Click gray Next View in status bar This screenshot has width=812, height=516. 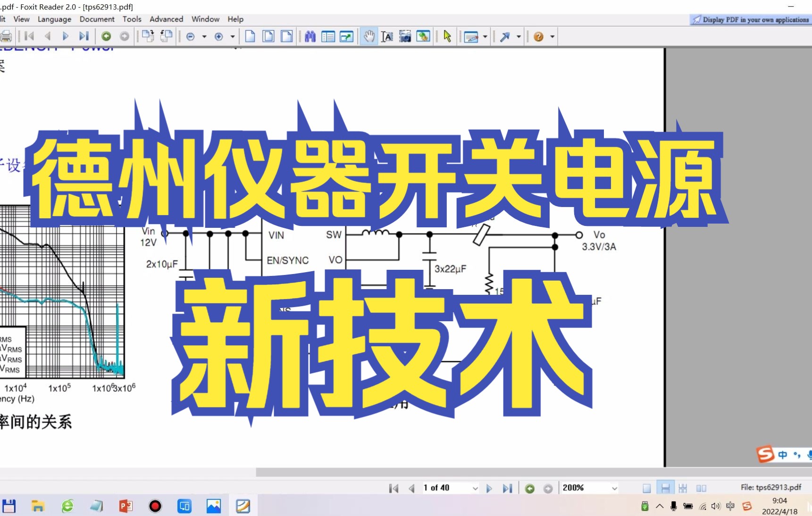point(548,488)
